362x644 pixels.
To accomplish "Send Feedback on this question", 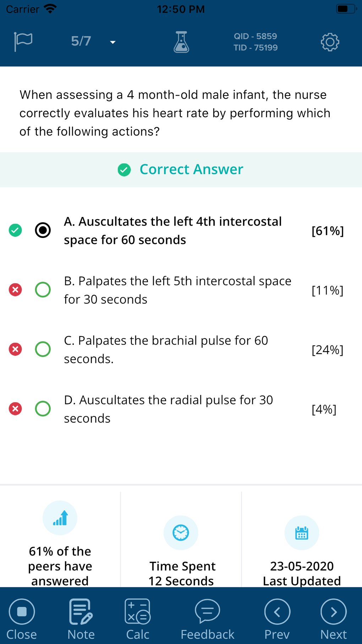I will (207, 618).
